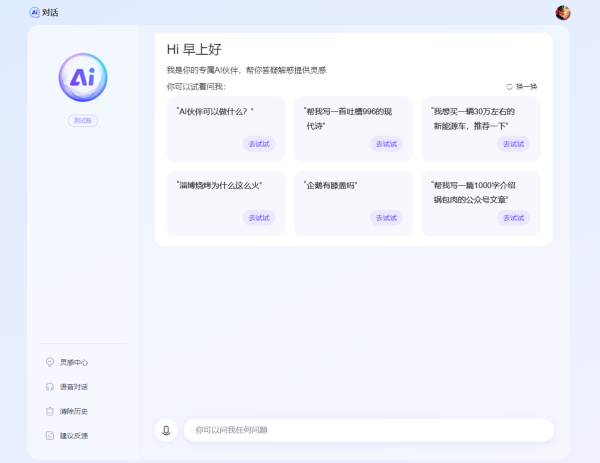Screen dimensions: 600x463
Task: Click 去试试 on the 新能源车 recommendation card
Action: [513, 144]
